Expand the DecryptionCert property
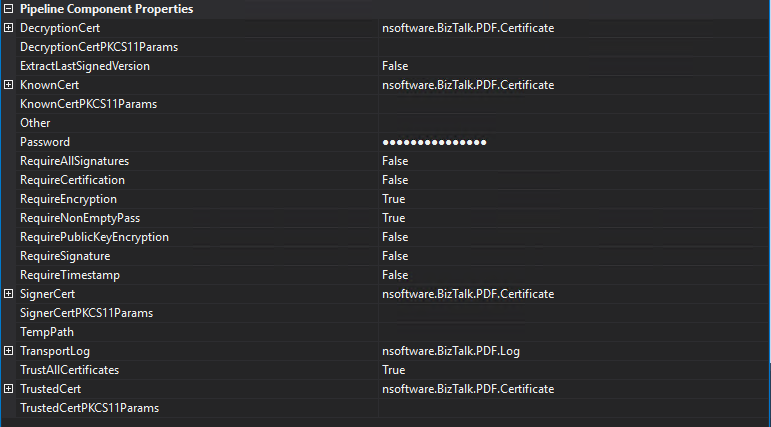 [x=8, y=28]
